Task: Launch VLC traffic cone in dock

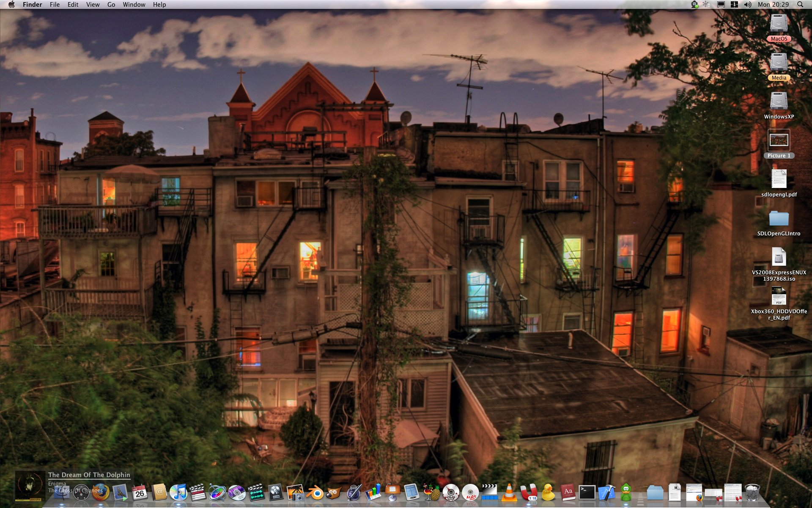Action: point(509,493)
